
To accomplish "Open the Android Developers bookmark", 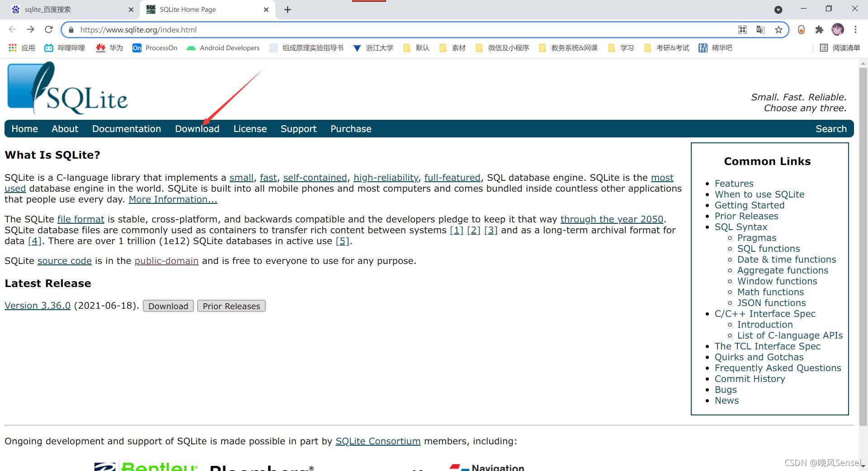I will point(223,48).
